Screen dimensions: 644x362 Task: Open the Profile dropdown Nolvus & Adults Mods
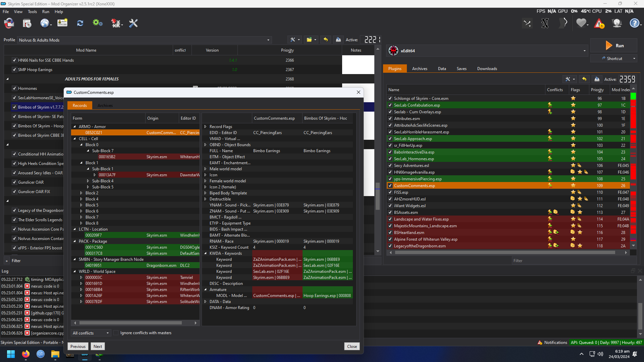(x=144, y=40)
